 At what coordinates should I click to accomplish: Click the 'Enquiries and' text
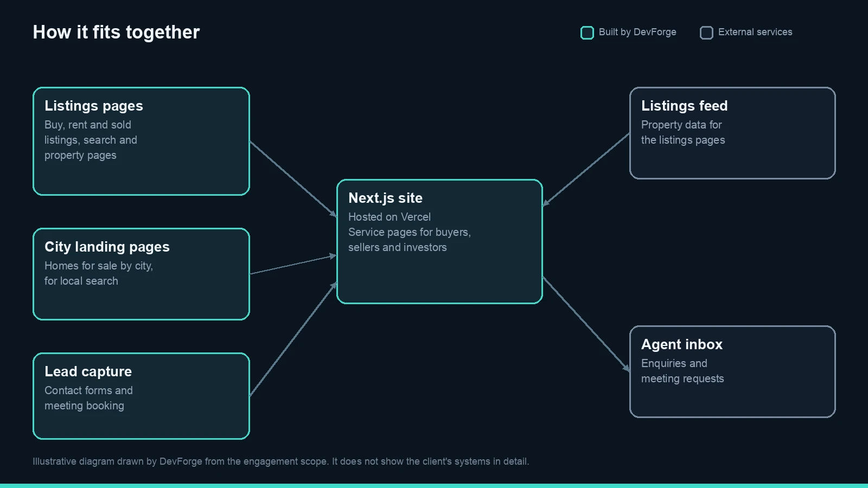[x=674, y=363]
